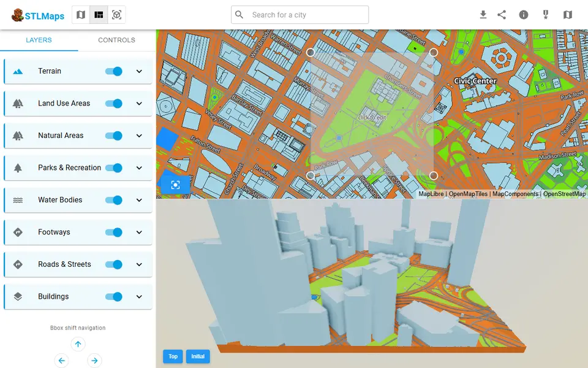Viewport: 588px width, 368px height.
Task: Expand the Parks & Recreation options
Action: 139,168
